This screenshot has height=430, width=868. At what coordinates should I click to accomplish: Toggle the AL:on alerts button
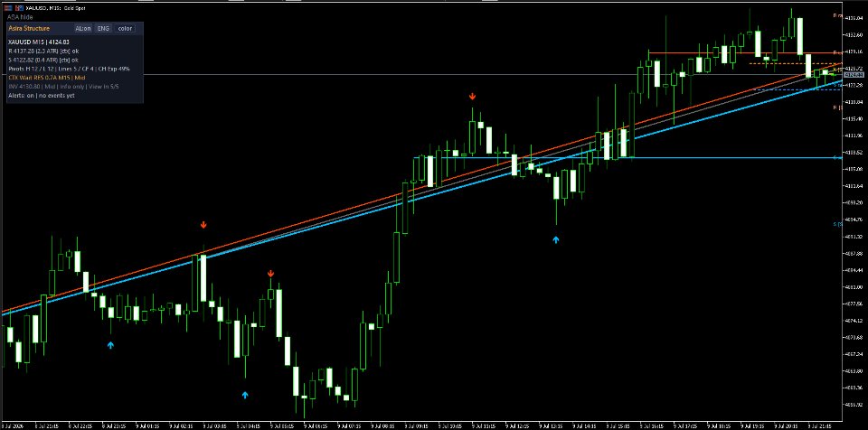pos(83,28)
